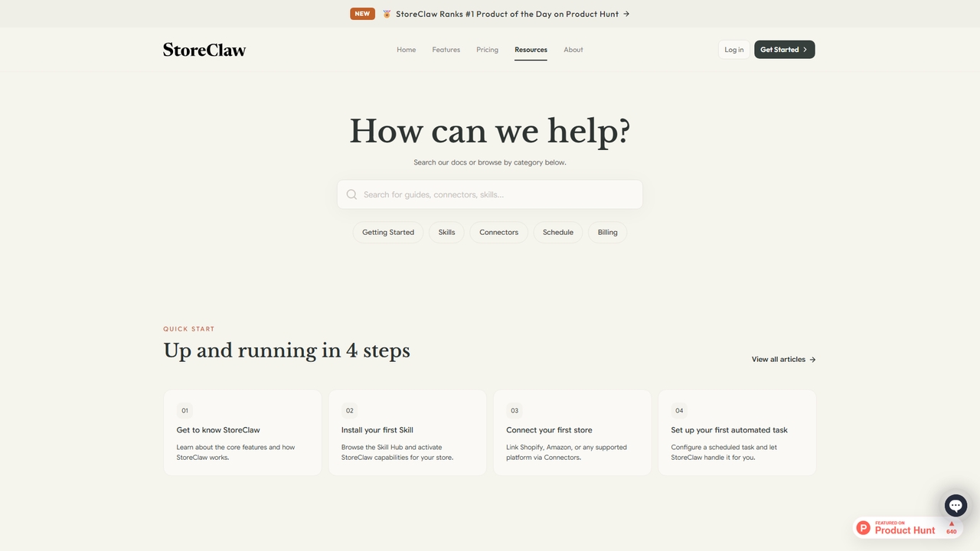980x551 pixels.
Task: Select the Getting Started category chip
Action: 388,233
